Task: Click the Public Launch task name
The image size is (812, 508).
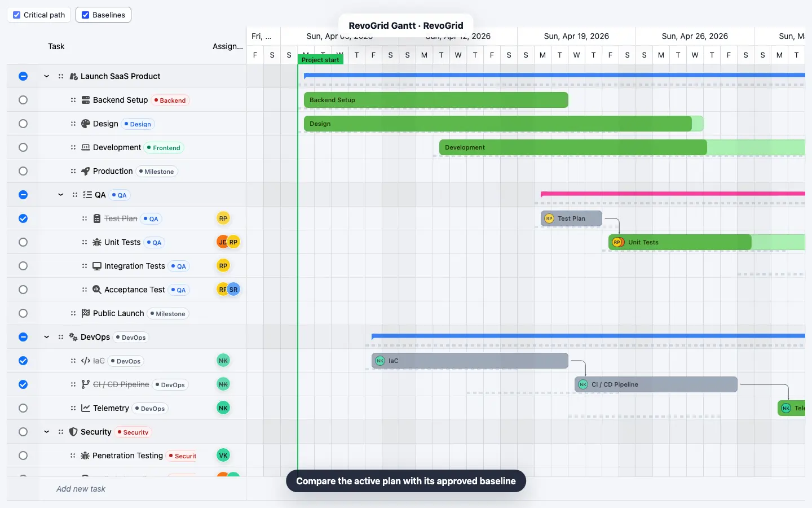Action: pyautogui.click(x=118, y=313)
